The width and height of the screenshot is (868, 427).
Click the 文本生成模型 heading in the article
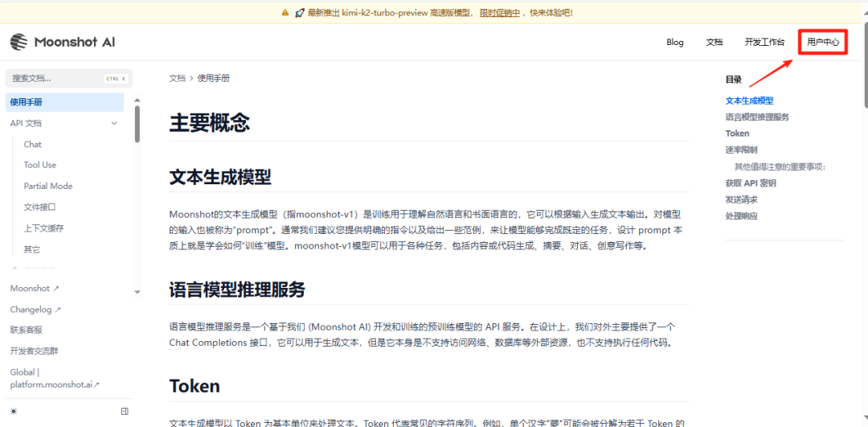coord(219,177)
